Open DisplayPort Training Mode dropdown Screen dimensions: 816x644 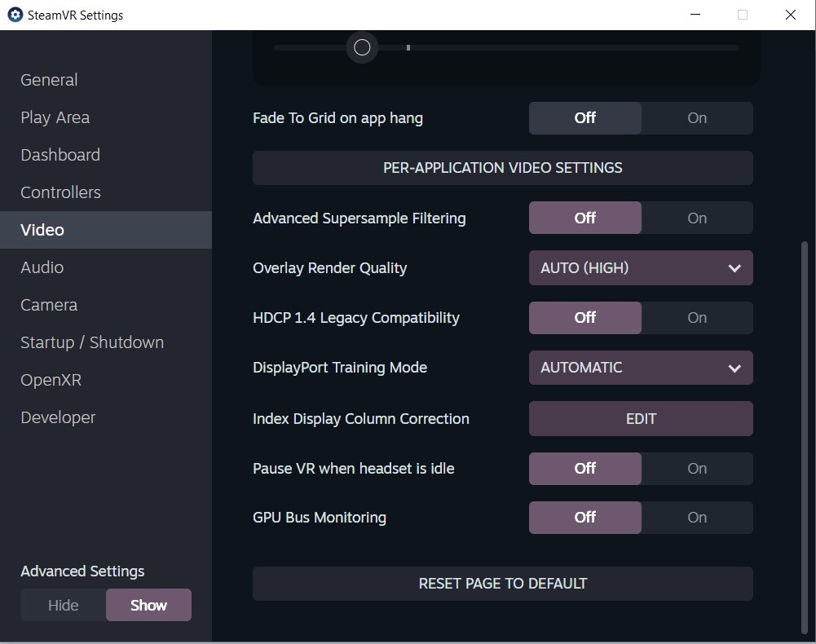(x=641, y=368)
